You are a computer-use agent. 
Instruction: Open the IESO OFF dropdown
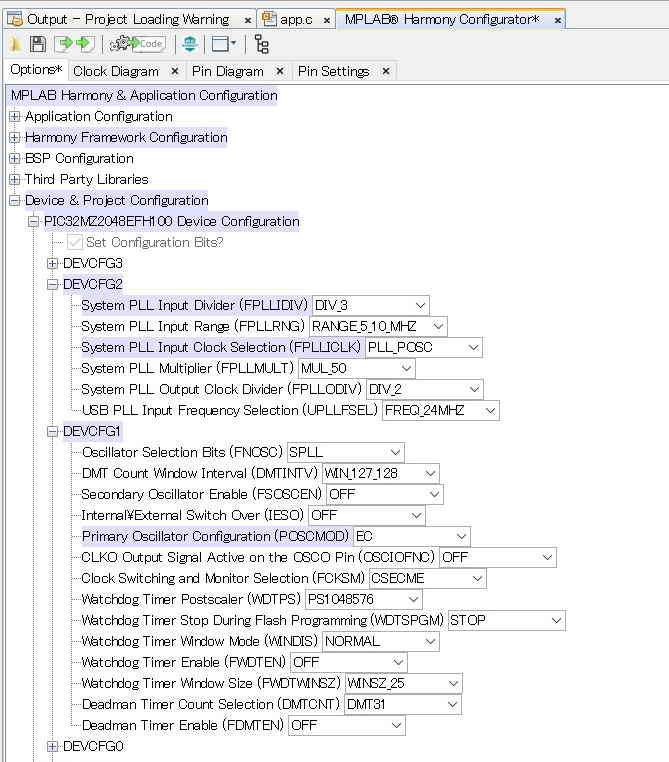click(366, 515)
